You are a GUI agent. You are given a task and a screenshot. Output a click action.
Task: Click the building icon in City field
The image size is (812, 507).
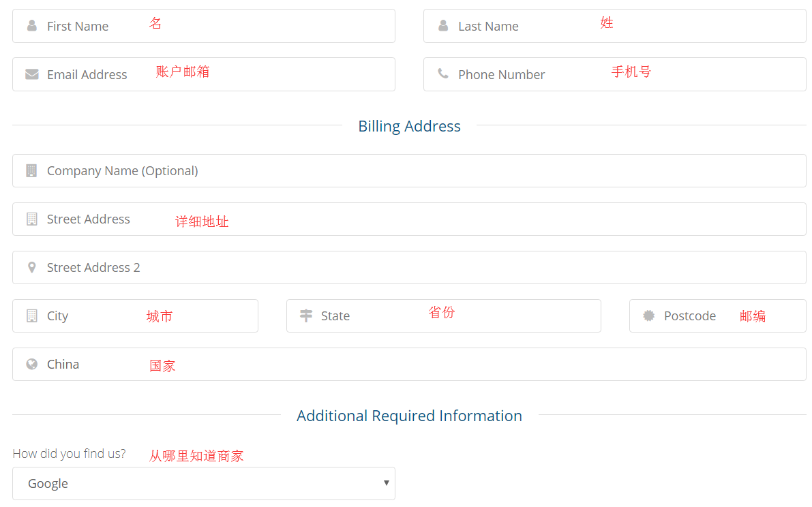(31, 316)
